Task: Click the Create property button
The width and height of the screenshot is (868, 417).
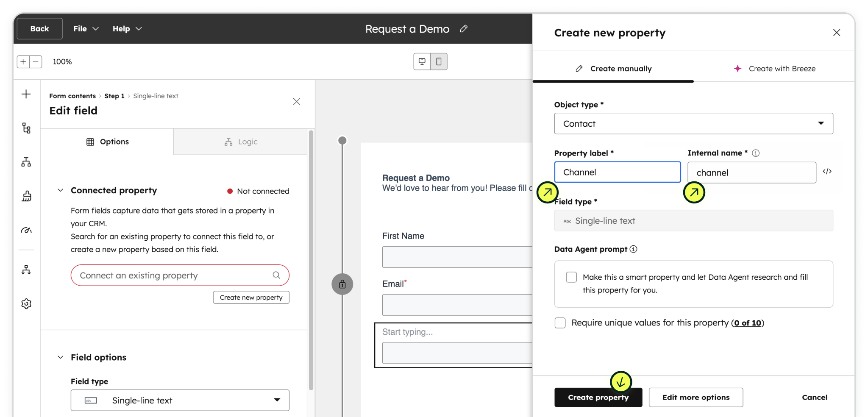Action: (x=598, y=397)
